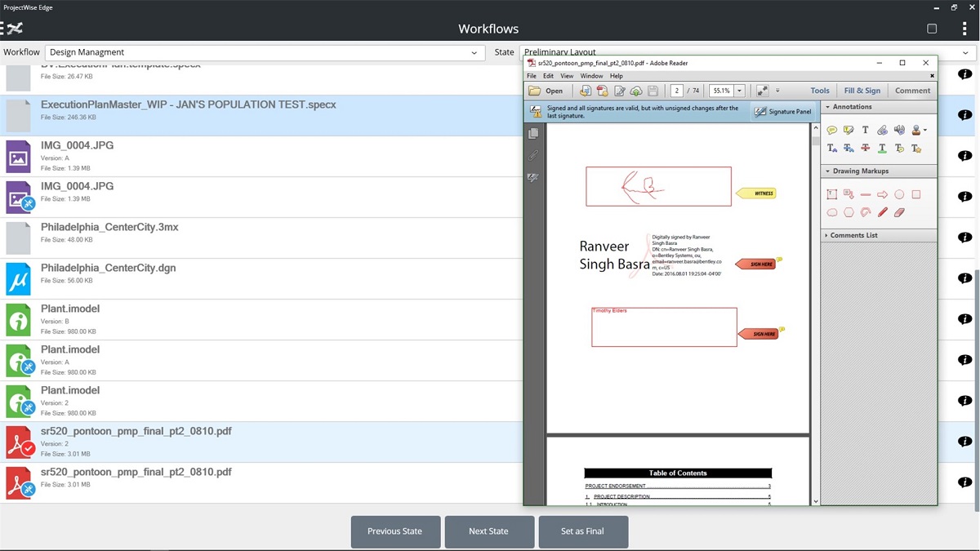Select the Add Text annotation tool
This screenshot has width=980, height=551.
(x=865, y=130)
